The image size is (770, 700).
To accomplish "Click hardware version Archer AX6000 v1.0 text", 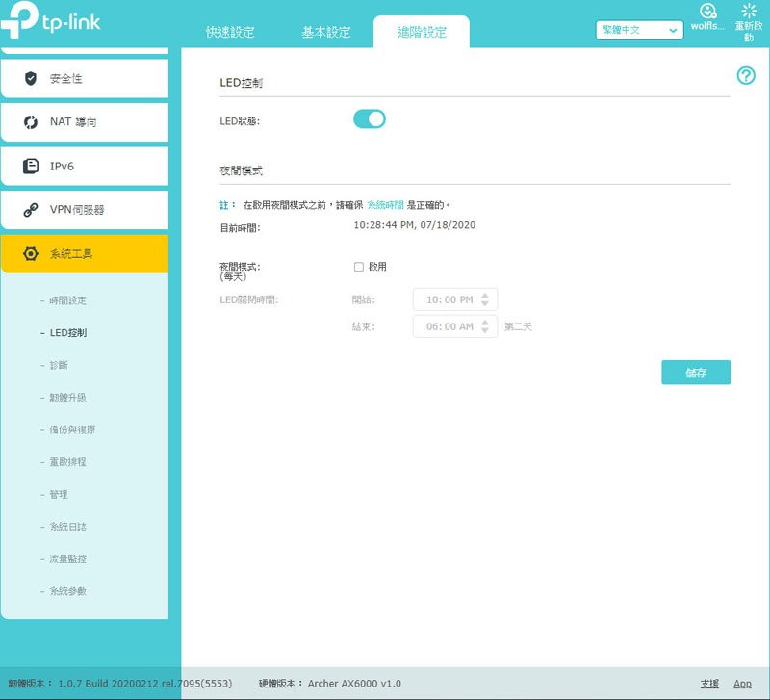I will click(354, 684).
